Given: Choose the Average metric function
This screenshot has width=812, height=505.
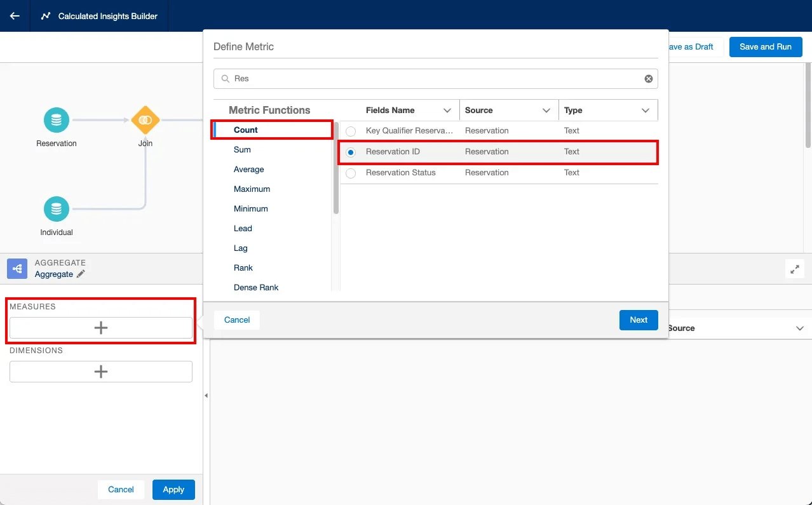Looking at the screenshot, I should tap(248, 170).
